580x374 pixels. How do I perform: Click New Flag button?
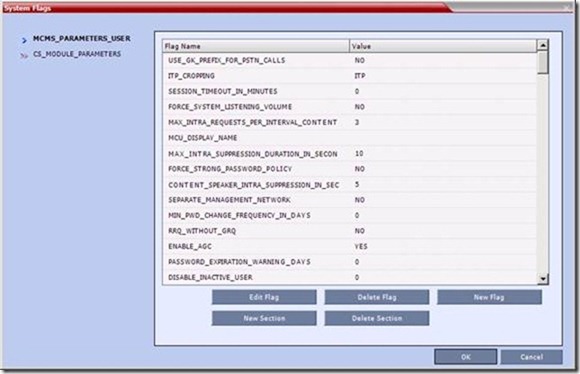pos(489,297)
